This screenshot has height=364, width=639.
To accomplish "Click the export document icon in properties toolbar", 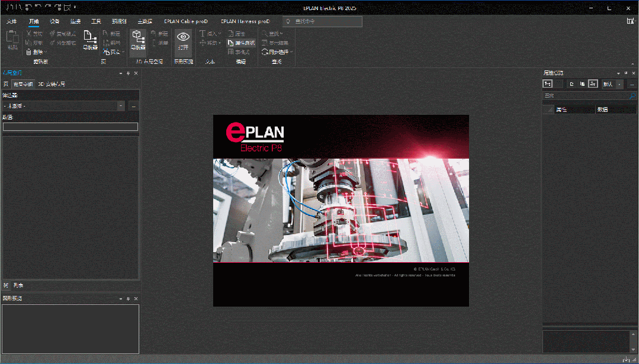I will 571,84.
